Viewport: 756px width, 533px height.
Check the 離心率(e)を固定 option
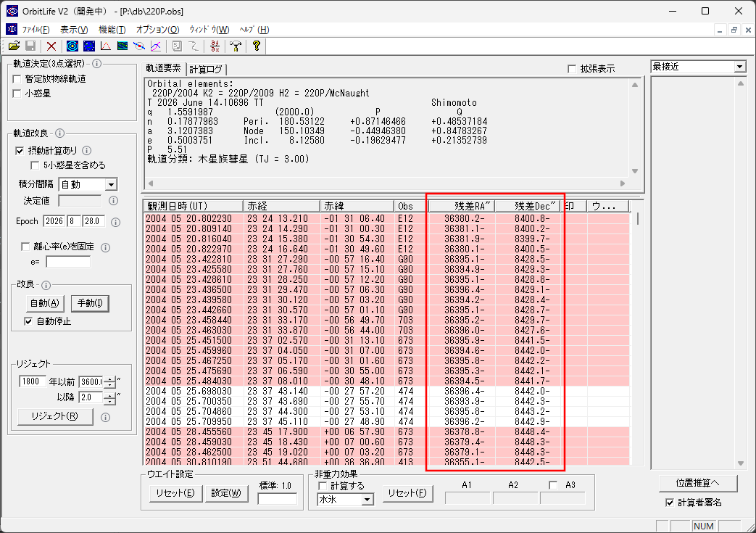pyautogui.click(x=25, y=247)
